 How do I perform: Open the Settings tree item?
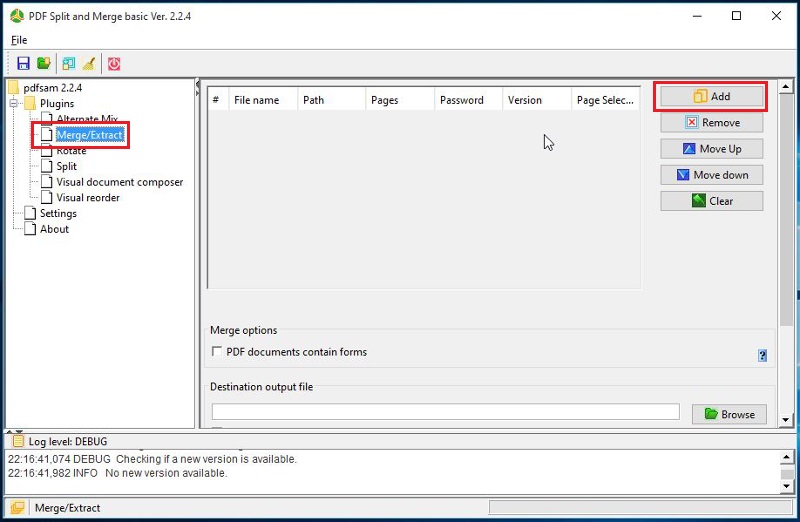point(58,213)
